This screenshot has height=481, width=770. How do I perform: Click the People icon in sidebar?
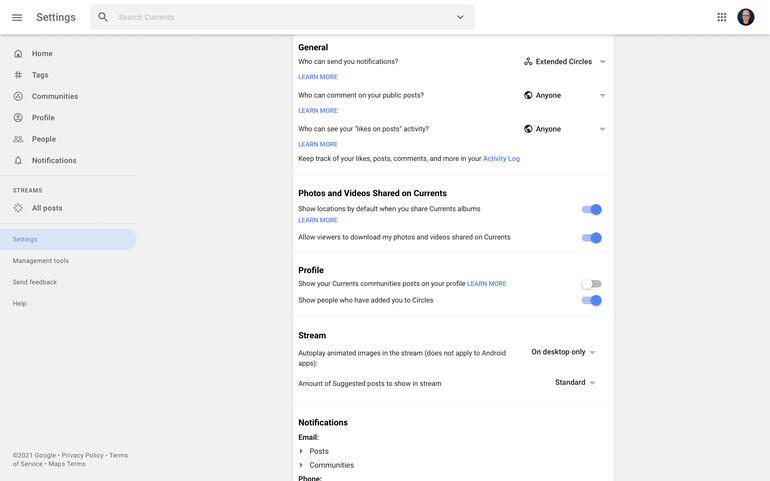18,139
